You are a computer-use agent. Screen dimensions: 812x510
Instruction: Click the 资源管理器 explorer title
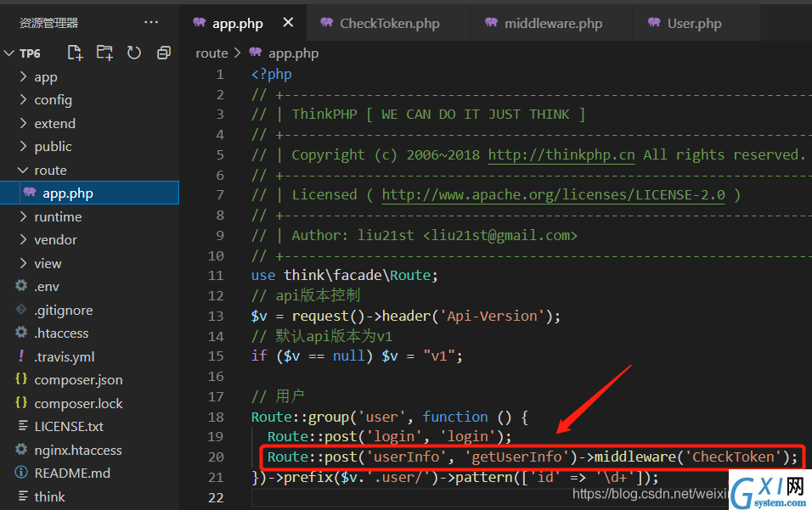pyautogui.click(x=48, y=23)
